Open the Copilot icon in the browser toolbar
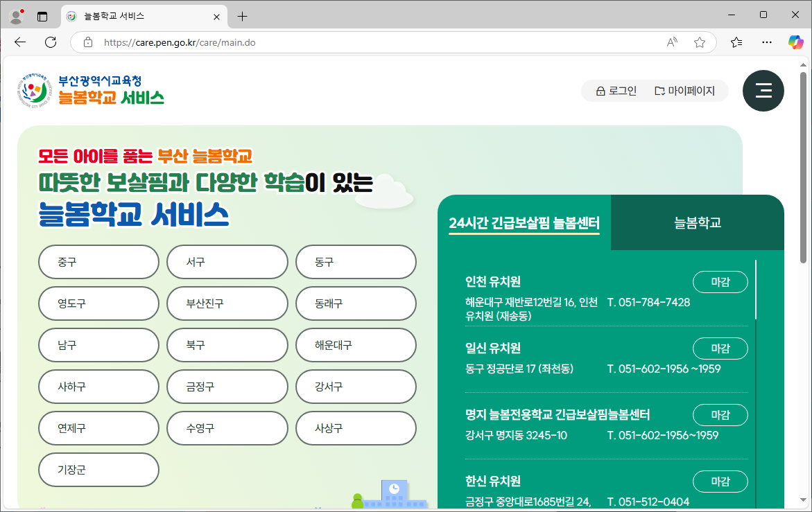 pos(795,42)
